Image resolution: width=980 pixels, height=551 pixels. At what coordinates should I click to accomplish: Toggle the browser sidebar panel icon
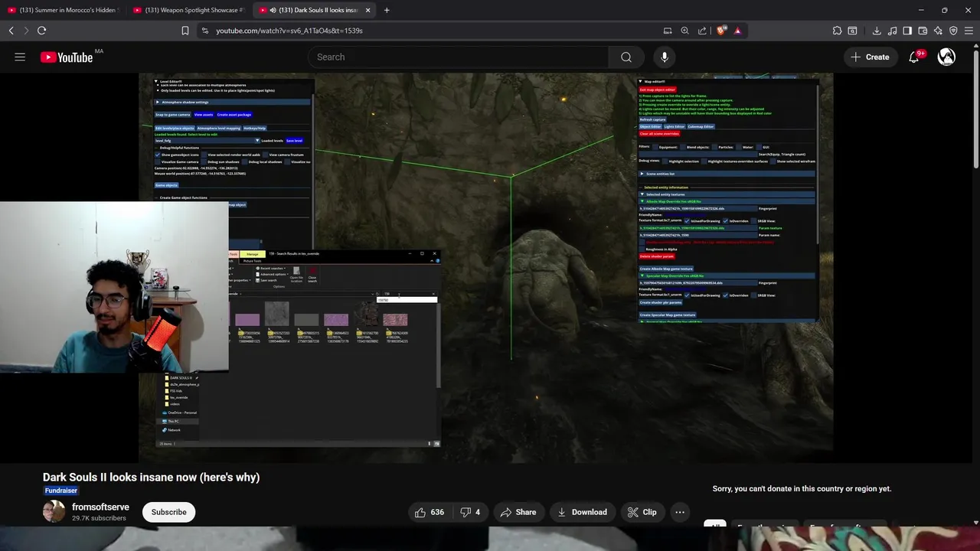[907, 31]
